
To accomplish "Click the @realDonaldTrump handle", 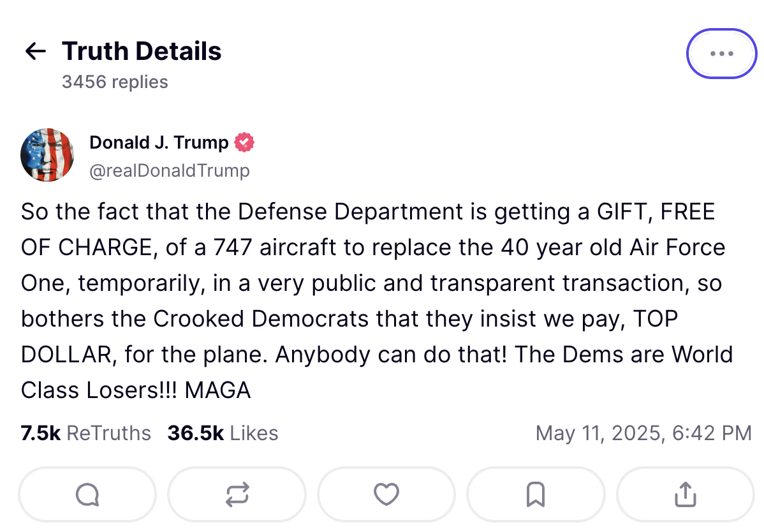I will 170,170.
